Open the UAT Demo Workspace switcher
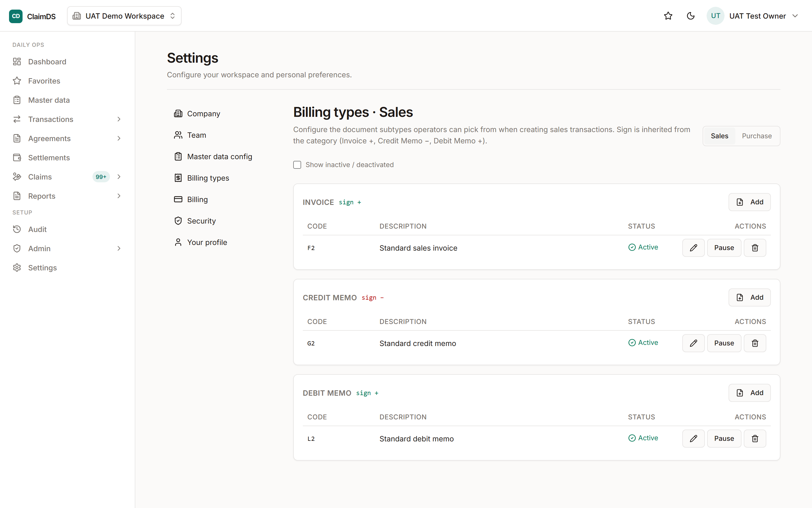The height and width of the screenshot is (508, 812). coord(124,16)
